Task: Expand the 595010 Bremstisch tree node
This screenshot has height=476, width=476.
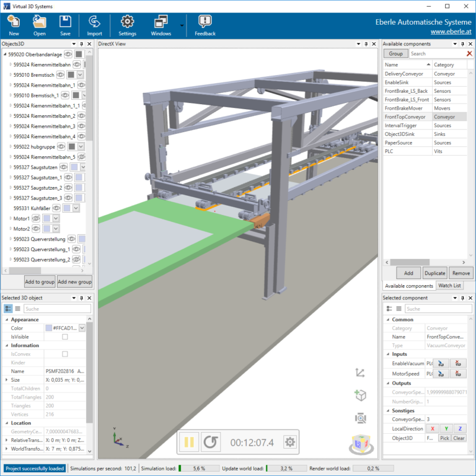Action: (x=10, y=75)
